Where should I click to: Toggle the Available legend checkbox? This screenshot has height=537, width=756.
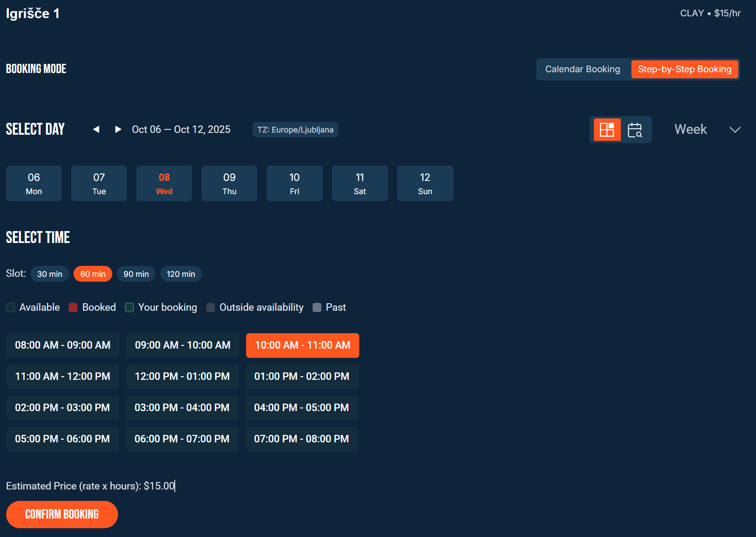pos(11,307)
